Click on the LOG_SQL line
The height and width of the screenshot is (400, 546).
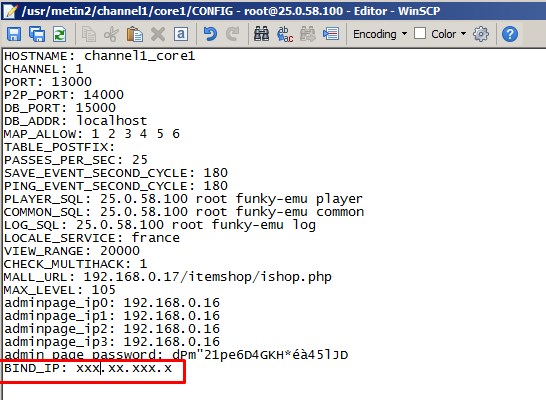pos(160,225)
